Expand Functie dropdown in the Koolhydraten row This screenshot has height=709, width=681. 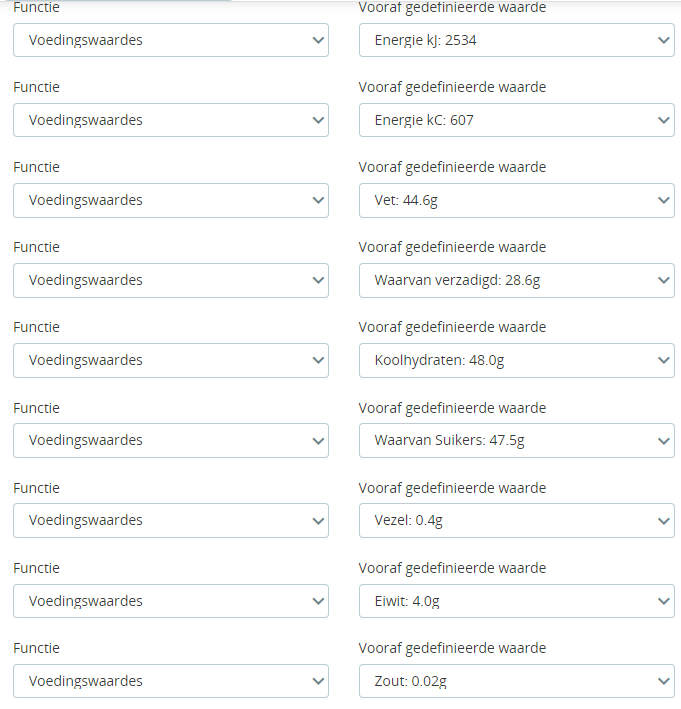pyautogui.click(x=170, y=360)
